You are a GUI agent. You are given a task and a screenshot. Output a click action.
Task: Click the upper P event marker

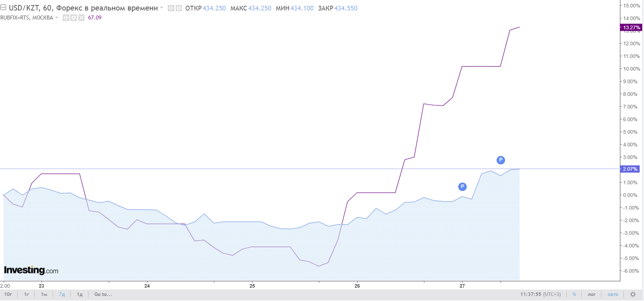coord(501,160)
